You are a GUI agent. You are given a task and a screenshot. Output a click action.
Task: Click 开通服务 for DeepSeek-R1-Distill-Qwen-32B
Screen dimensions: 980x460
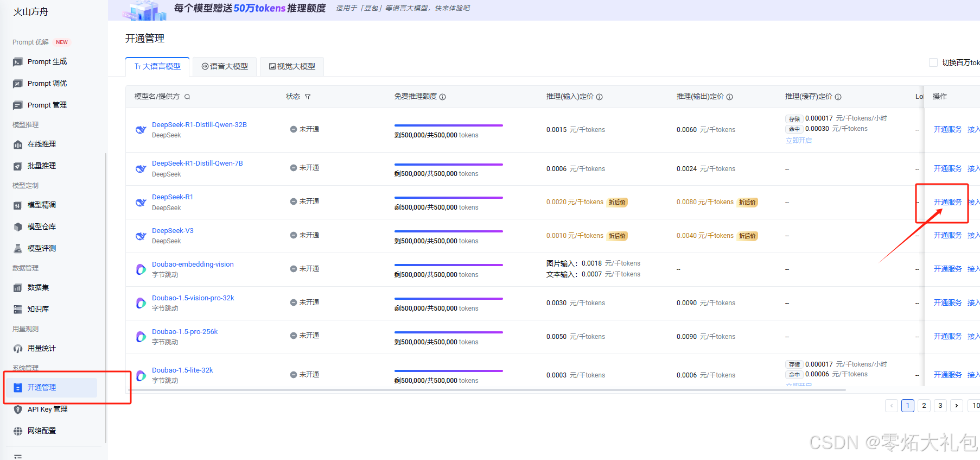coord(947,129)
